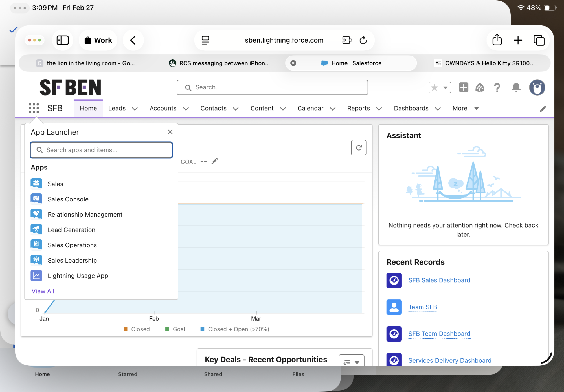
Task: Open the App Launcher grid icon
Action: 34,108
